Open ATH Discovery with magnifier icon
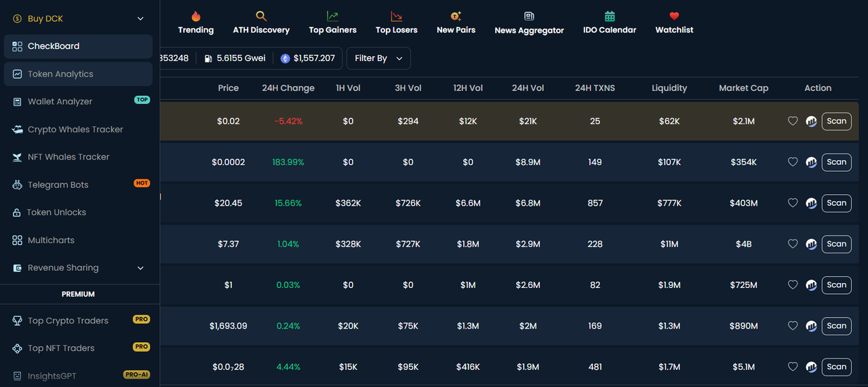 coord(261,22)
